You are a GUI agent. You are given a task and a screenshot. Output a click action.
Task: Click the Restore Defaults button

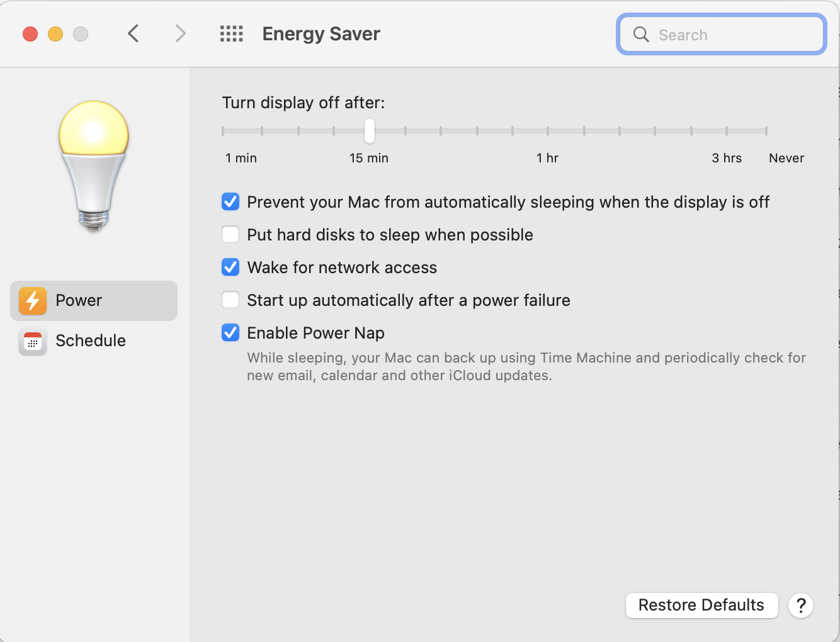coord(701,605)
